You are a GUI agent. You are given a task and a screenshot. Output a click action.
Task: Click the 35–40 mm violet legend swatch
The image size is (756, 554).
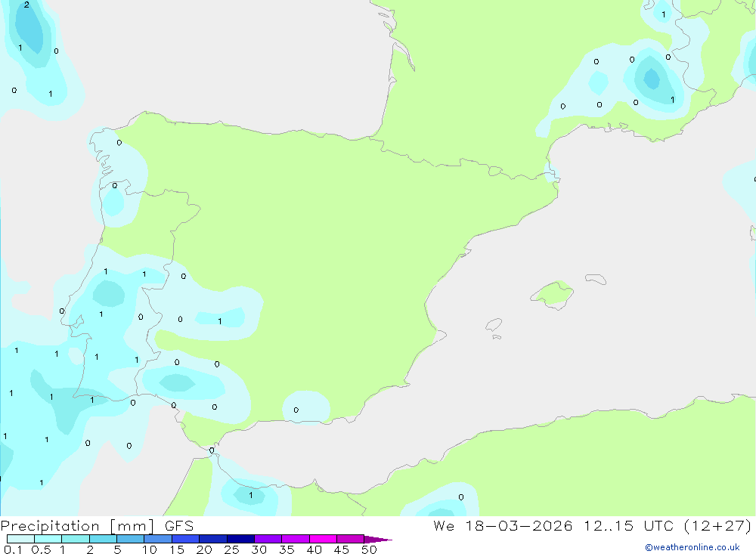point(296,539)
